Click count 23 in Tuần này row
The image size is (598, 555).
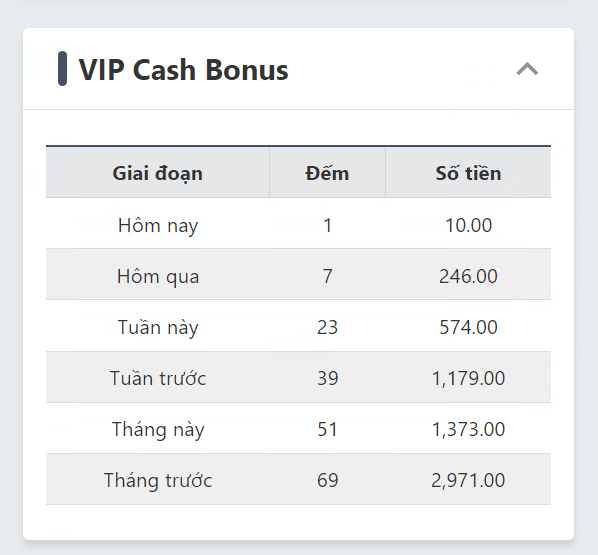(x=327, y=327)
